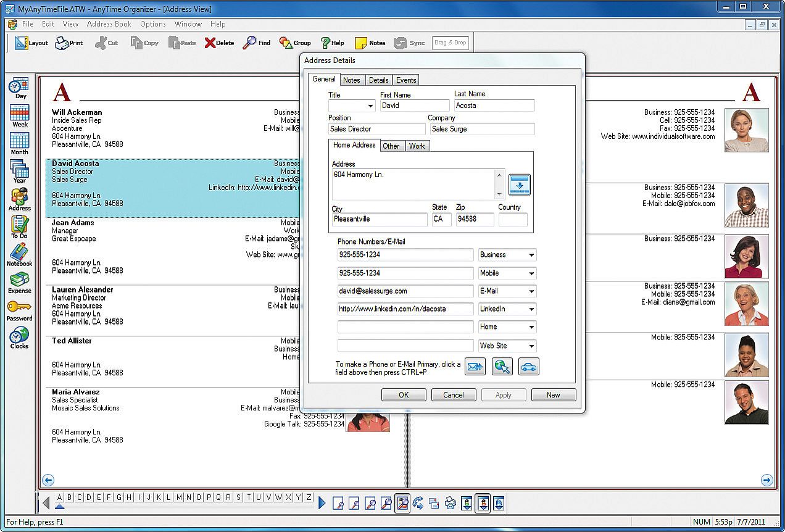Select the Work address tab
The image size is (785, 532).
pyautogui.click(x=417, y=146)
